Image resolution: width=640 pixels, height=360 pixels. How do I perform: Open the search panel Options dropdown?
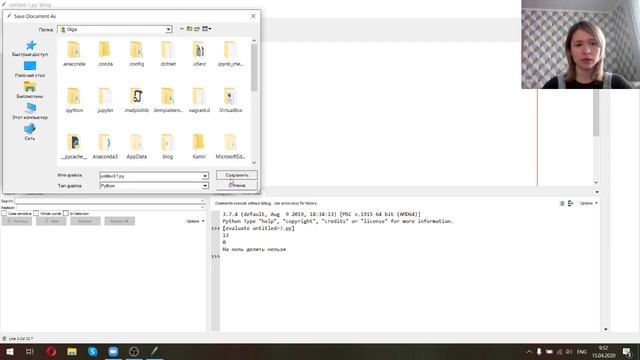tap(195, 221)
